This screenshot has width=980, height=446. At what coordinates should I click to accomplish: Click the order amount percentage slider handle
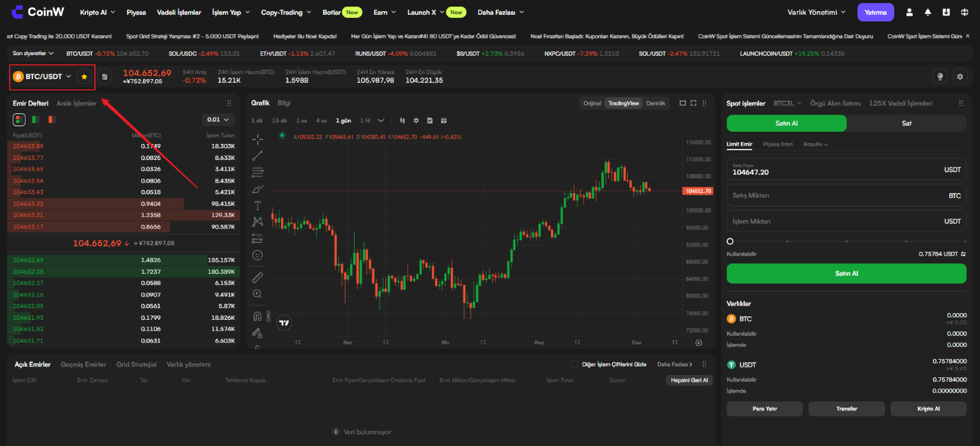[730, 241]
